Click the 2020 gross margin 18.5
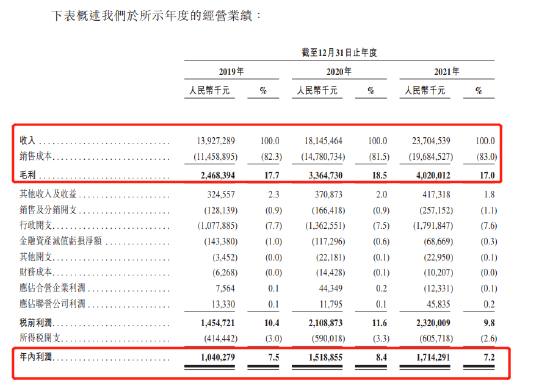Viewport: 550px width, 383px height. 380,175
